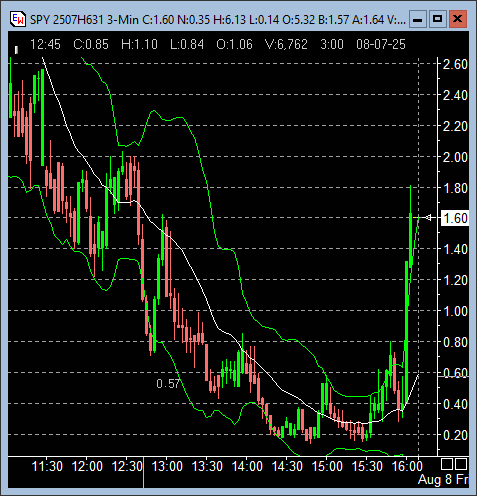Close the SPY option chart window
The image size is (477, 496).
tap(457, 20)
